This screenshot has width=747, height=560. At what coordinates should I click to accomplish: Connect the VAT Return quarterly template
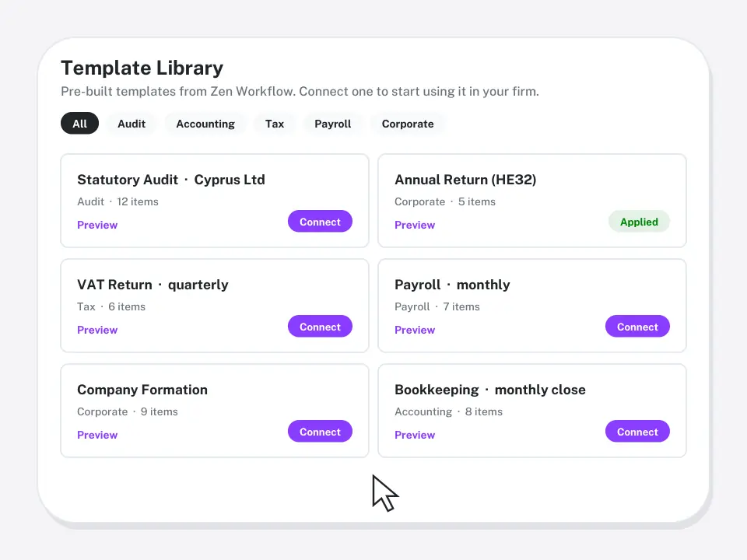[x=320, y=326]
